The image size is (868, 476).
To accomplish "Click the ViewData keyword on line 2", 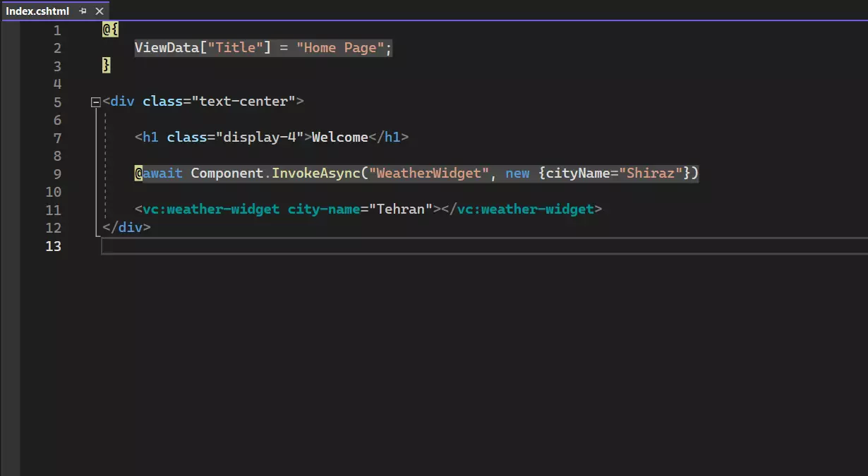I will (167, 48).
